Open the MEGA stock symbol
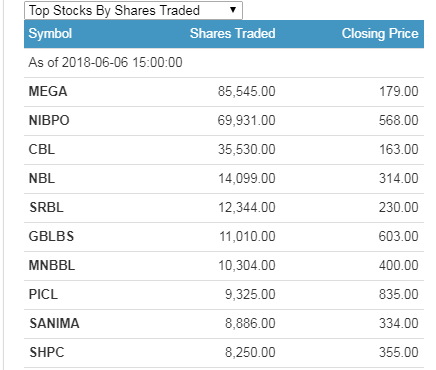This screenshot has height=370, width=436. (48, 91)
